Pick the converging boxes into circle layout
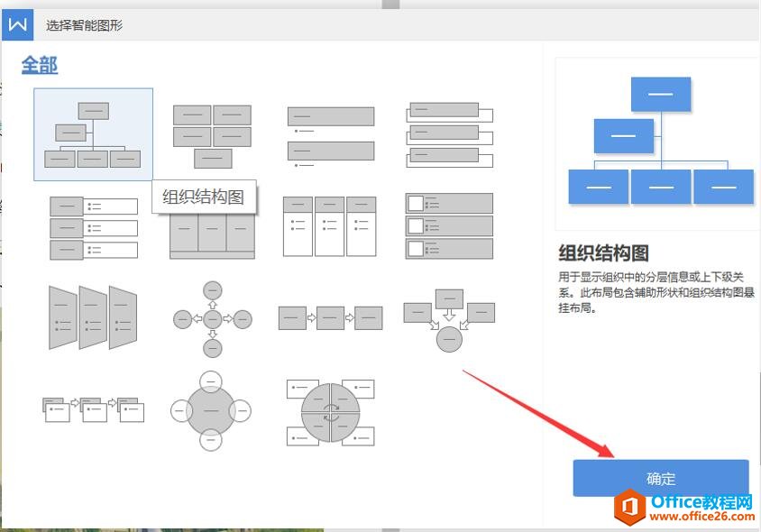The image size is (761, 532). coord(449,320)
